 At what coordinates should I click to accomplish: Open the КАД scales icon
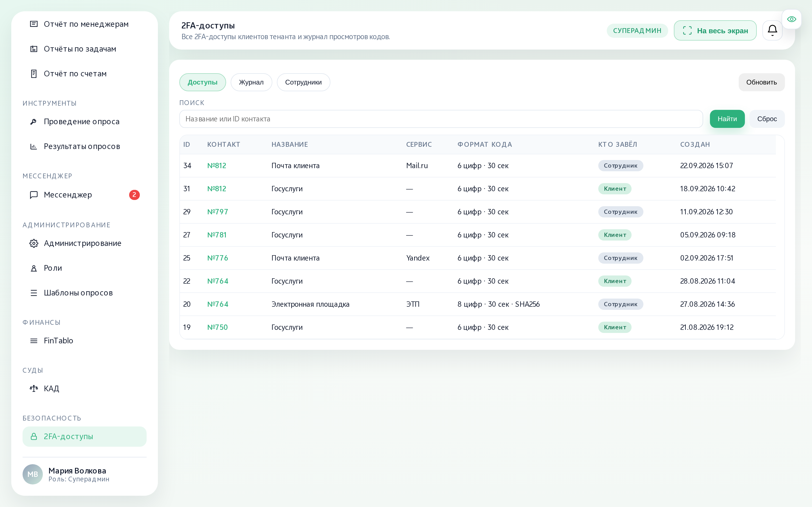tap(34, 388)
